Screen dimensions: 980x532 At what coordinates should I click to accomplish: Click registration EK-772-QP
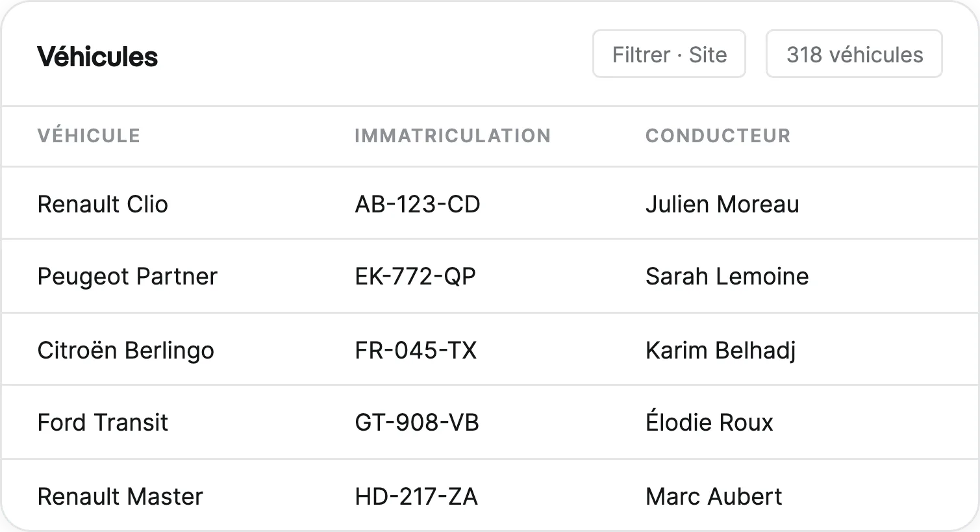[416, 276]
